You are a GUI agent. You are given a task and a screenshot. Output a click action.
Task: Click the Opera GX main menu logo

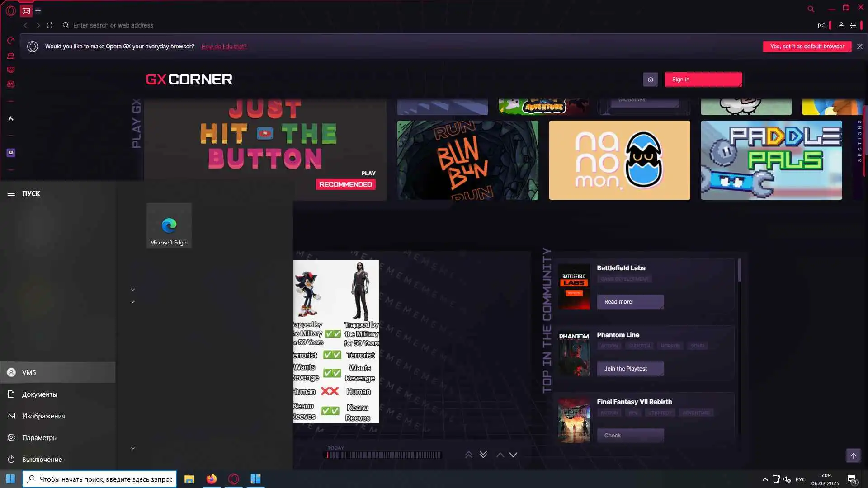point(11,10)
